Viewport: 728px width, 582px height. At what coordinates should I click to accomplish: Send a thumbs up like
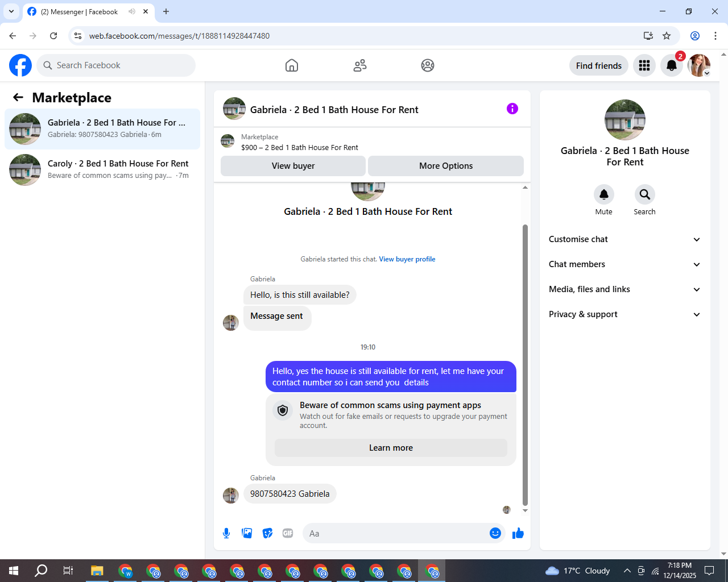(x=518, y=533)
